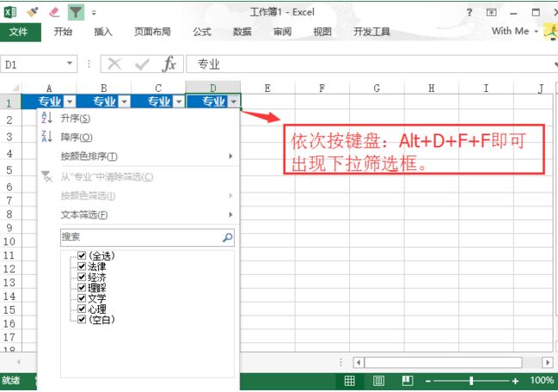Open the filter dropdown arrow in cell A1
Image resolution: width=558 pixels, height=392 pixels.
pos(70,101)
